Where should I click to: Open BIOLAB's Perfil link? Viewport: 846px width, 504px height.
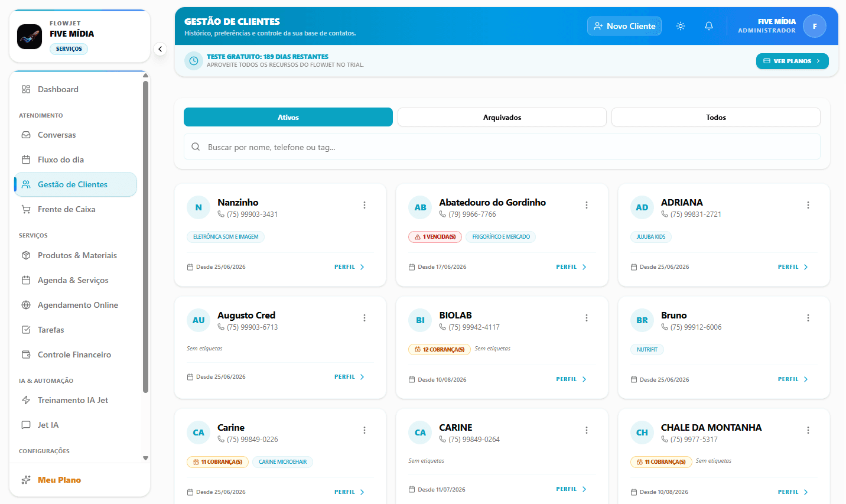click(571, 379)
